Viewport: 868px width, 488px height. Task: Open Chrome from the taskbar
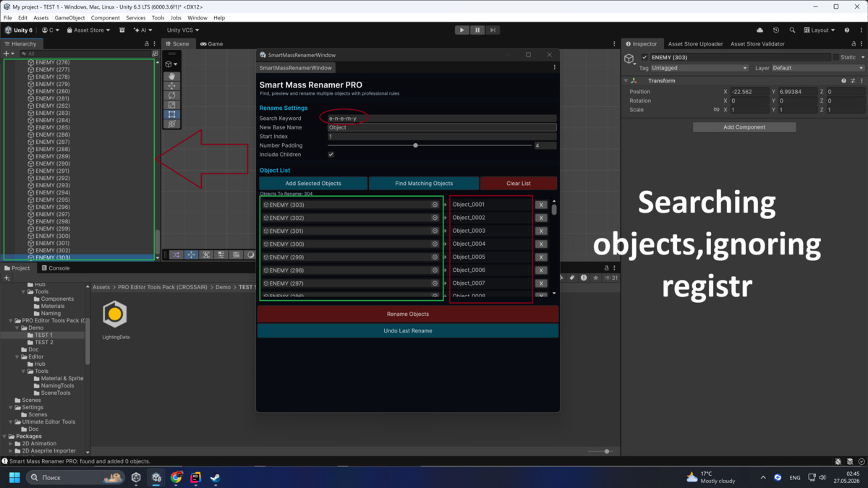point(176,478)
